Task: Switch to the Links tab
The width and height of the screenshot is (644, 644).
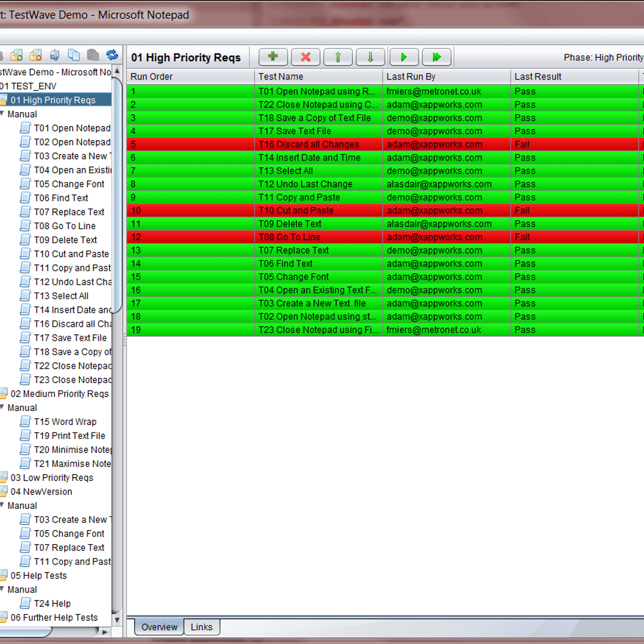Action: coord(202,627)
